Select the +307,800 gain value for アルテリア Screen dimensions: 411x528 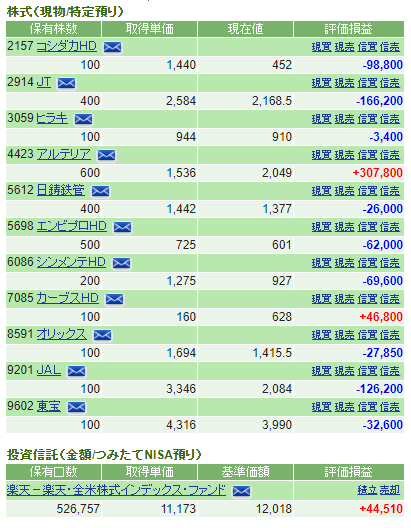pos(378,173)
